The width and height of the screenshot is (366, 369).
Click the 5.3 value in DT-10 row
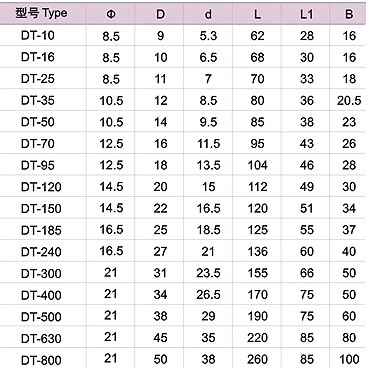point(208,36)
